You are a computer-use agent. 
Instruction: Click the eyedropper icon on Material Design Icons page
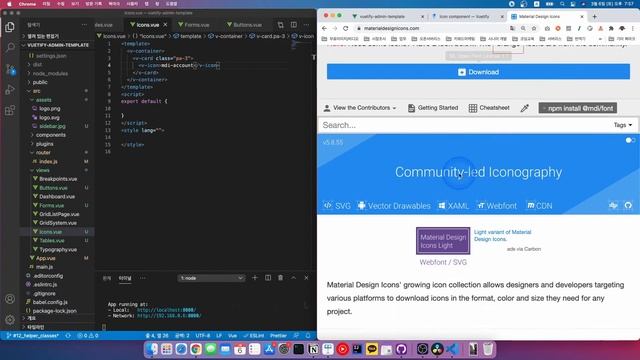[525, 108]
